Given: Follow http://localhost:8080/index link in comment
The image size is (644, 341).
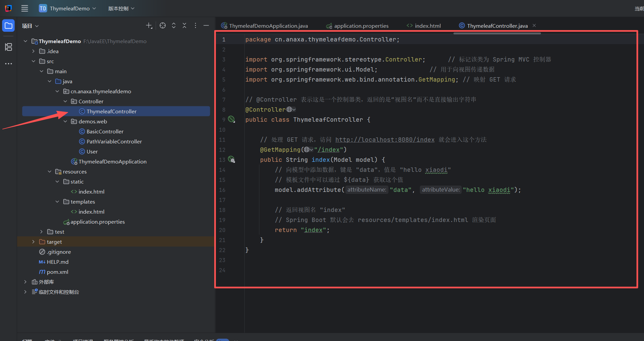Looking at the screenshot, I should pos(385,140).
